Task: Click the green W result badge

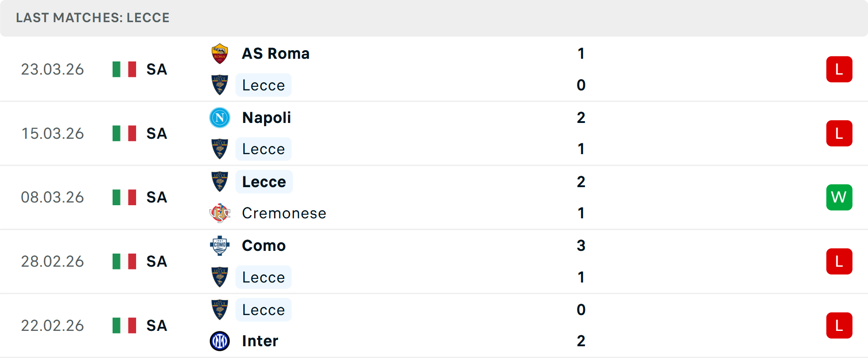Action: (839, 197)
